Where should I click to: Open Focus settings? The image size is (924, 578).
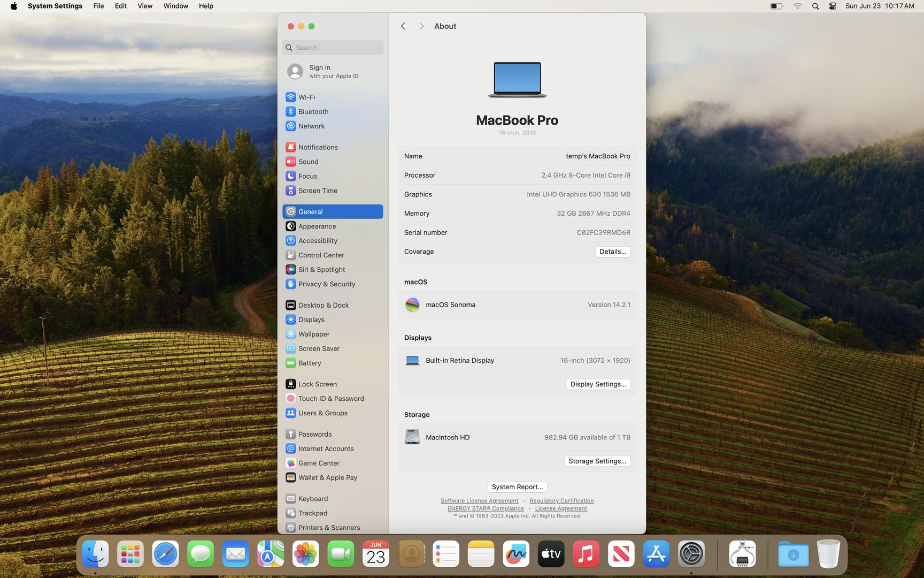[x=333, y=176]
